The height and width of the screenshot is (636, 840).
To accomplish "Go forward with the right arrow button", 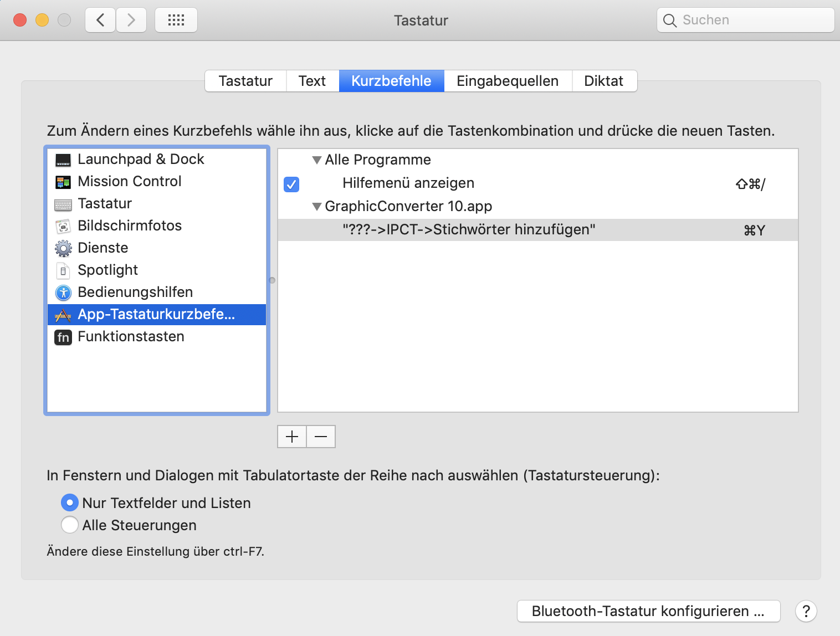I will tap(131, 20).
